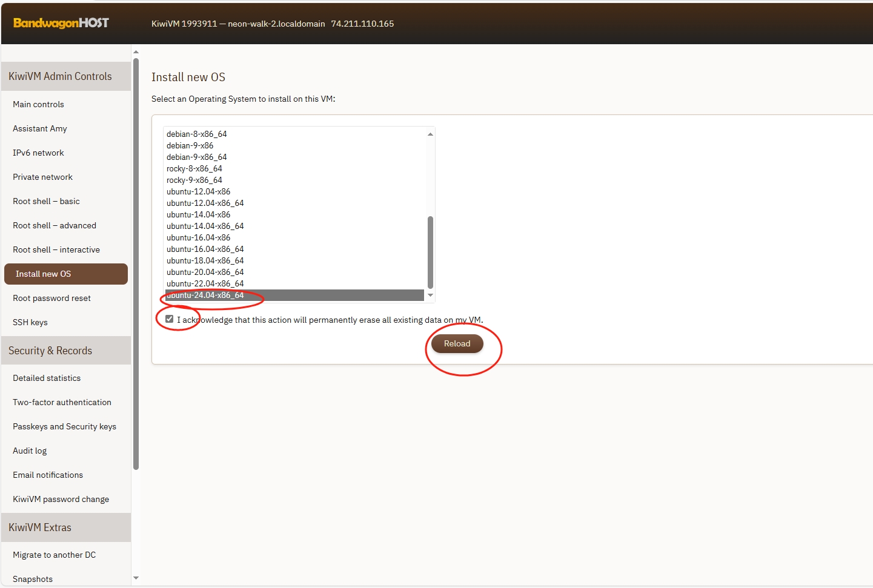Select ubuntu-22.04-x86_64 in OS list
Screen dimensions: 873x588
tap(294, 283)
